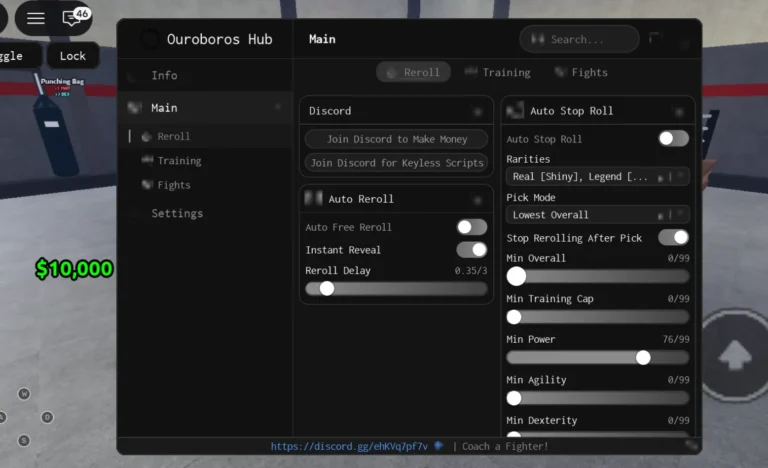Viewport: 768px width, 468px height.
Task: Click the Min Dexterity label
Action: pos(542,420)
